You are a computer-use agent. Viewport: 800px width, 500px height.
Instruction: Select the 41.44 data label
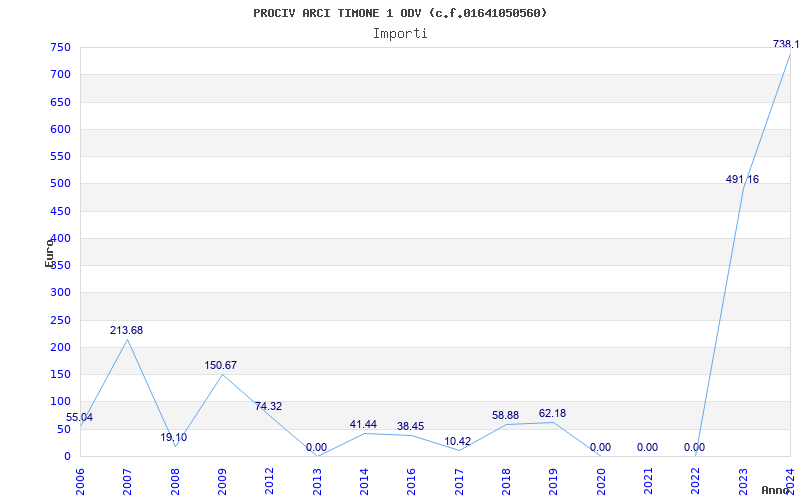[363, 424]
